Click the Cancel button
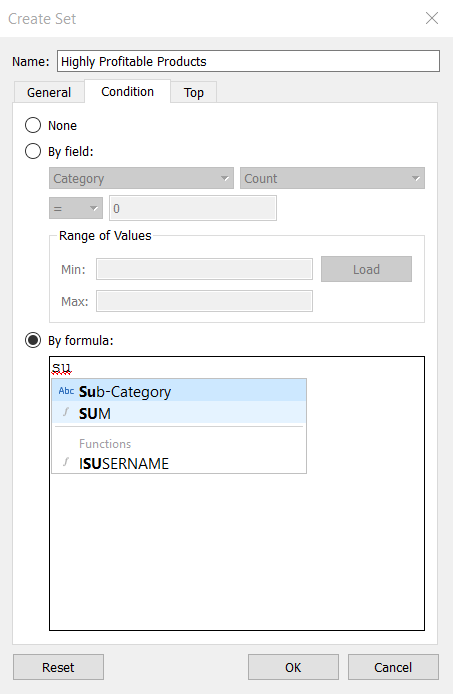The width and height of the screenshot is (453, 694). [393, 667]
